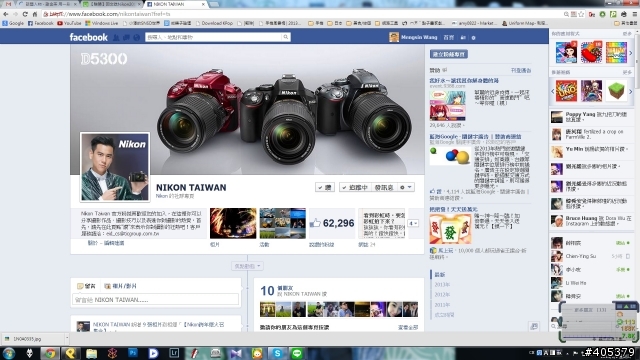Open Bruce Huang ticker story
The height and width of the screenshot is (360, 640).
(x=590, y=221)
